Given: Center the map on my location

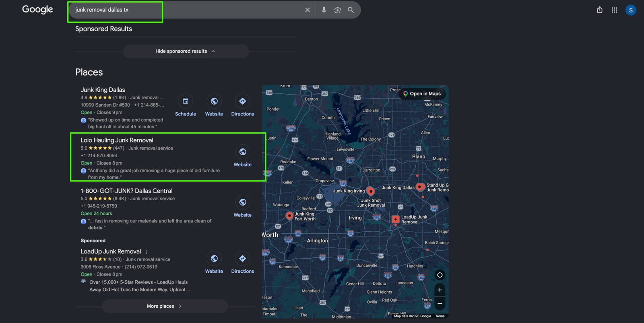Looking at the screenshot, I should [440, 275].
